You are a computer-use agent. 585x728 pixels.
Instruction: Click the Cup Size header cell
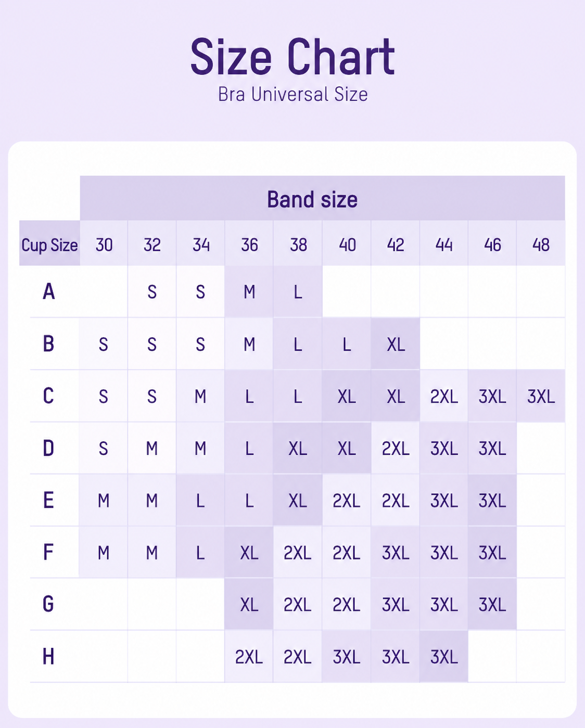[x=49, y=244]
